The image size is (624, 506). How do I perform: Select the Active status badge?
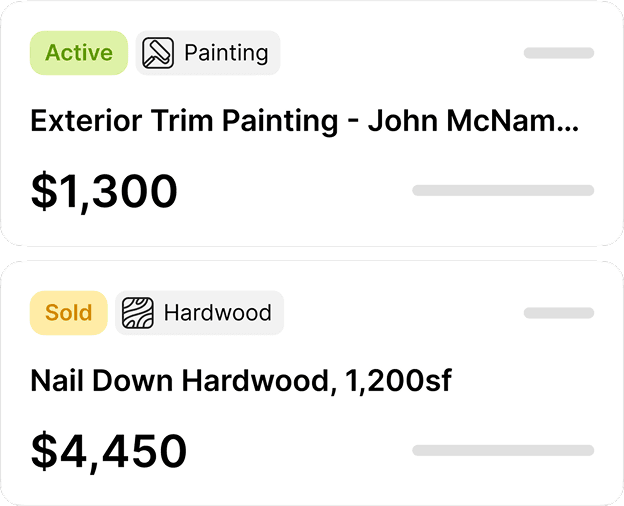tap(79, 53)
